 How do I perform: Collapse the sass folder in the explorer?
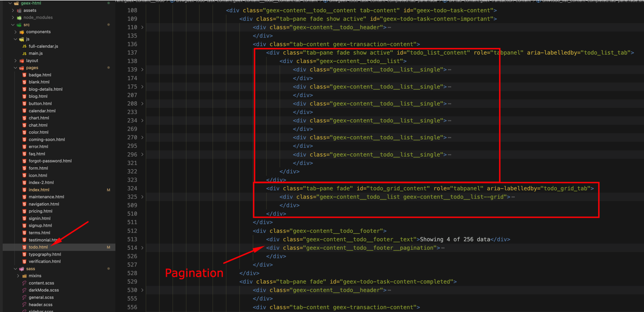coord(16,269)
